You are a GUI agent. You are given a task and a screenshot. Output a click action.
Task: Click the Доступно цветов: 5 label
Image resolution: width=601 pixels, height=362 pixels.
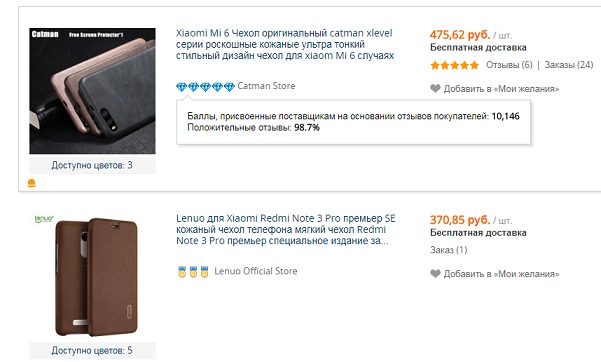pos(92,350)
